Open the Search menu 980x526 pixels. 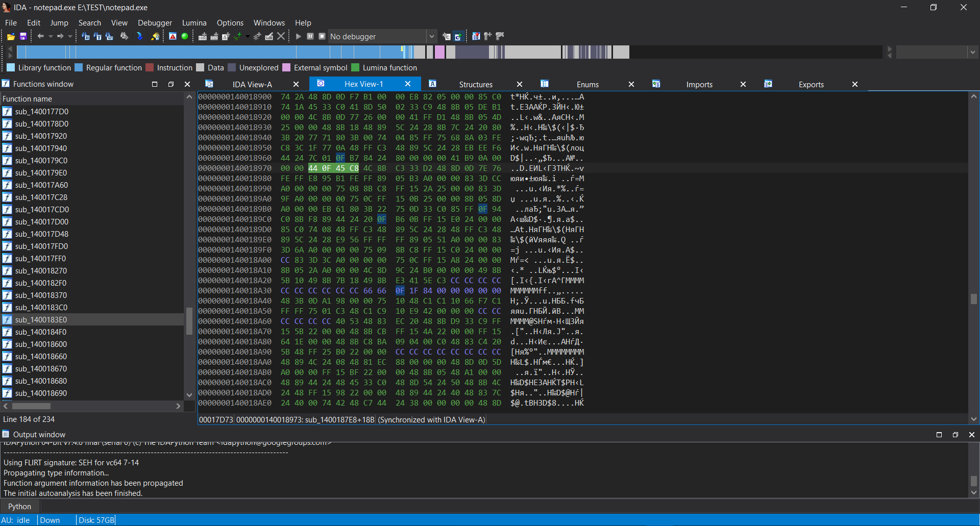click(90, 23)
